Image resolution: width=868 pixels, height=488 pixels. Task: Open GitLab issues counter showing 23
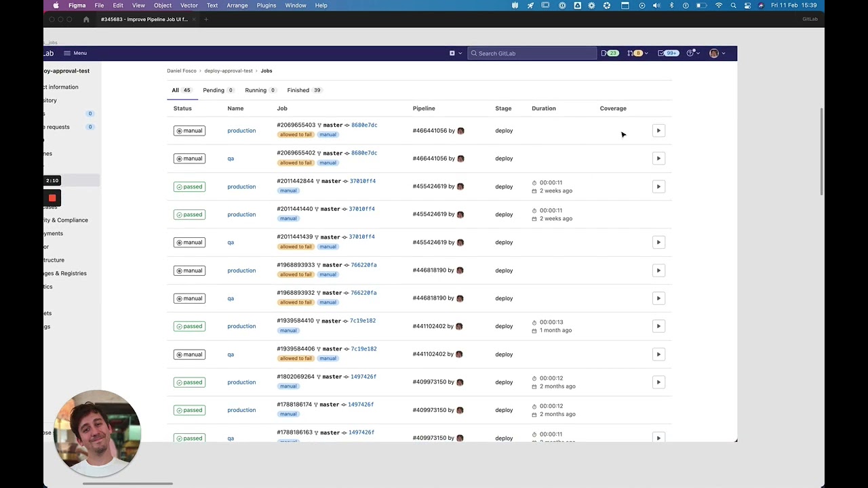click(610, 53)
